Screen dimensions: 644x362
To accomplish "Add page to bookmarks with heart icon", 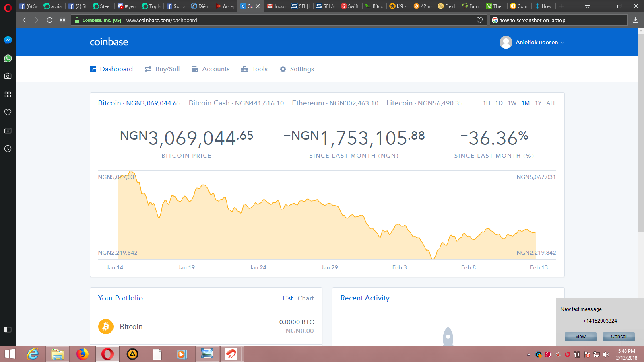I will (479, 20).
